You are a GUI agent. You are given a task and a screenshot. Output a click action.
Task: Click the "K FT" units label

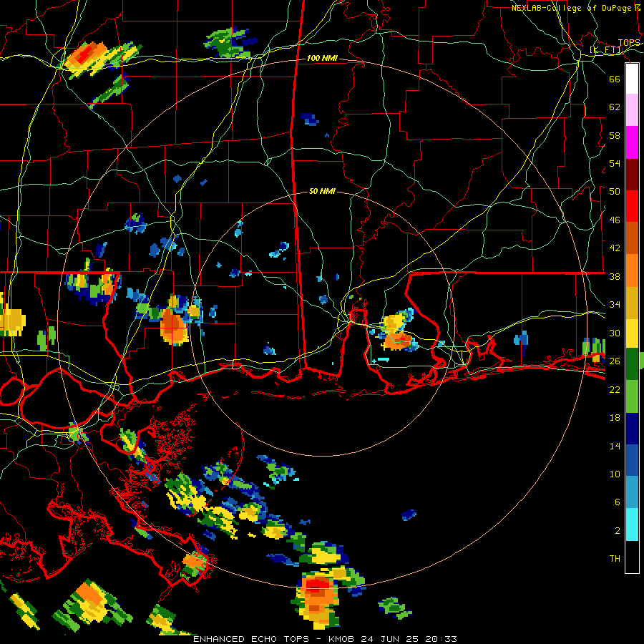606,50
